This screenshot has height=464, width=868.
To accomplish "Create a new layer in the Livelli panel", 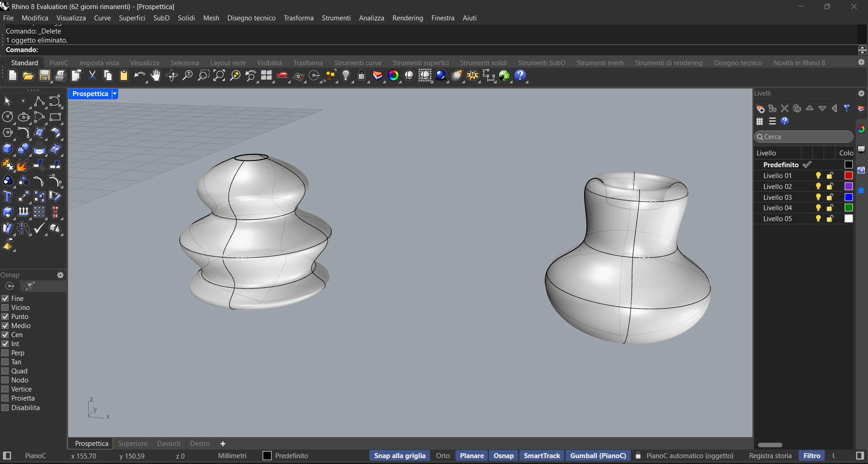I will pyautogui.click(x=760, y=108).
